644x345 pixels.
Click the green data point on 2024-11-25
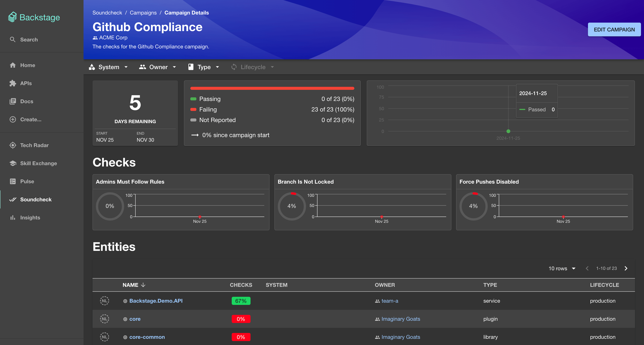point(508,131)
